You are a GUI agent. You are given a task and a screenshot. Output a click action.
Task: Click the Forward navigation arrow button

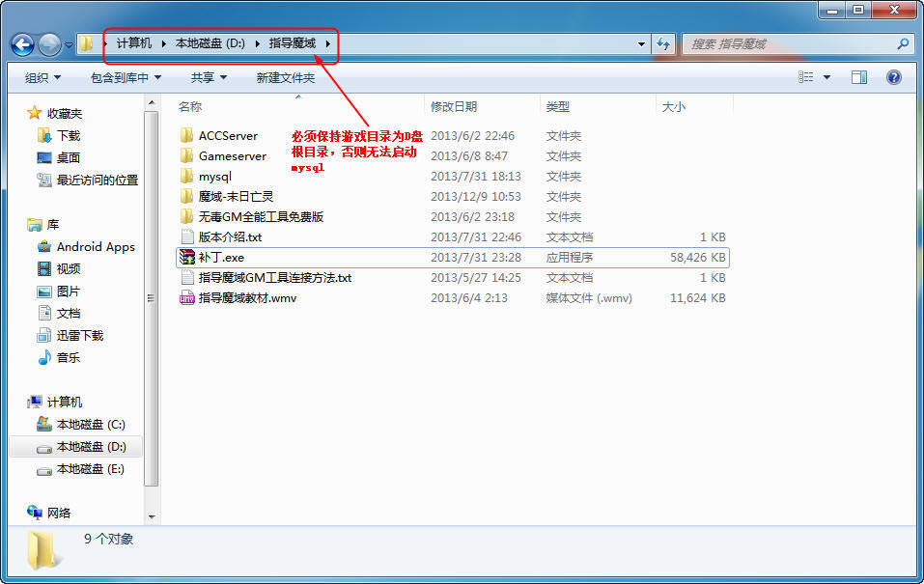[48, 44]
